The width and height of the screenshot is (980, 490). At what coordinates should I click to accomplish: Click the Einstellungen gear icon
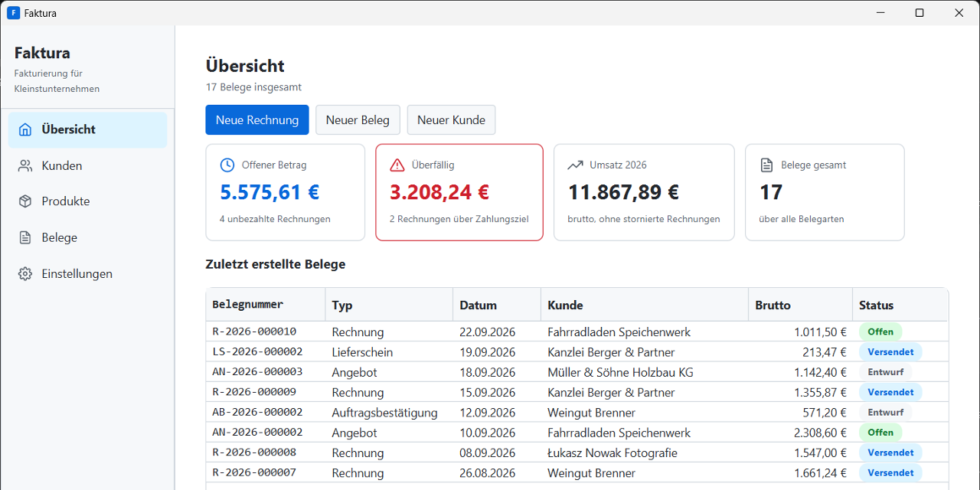(x=26, y=273)
